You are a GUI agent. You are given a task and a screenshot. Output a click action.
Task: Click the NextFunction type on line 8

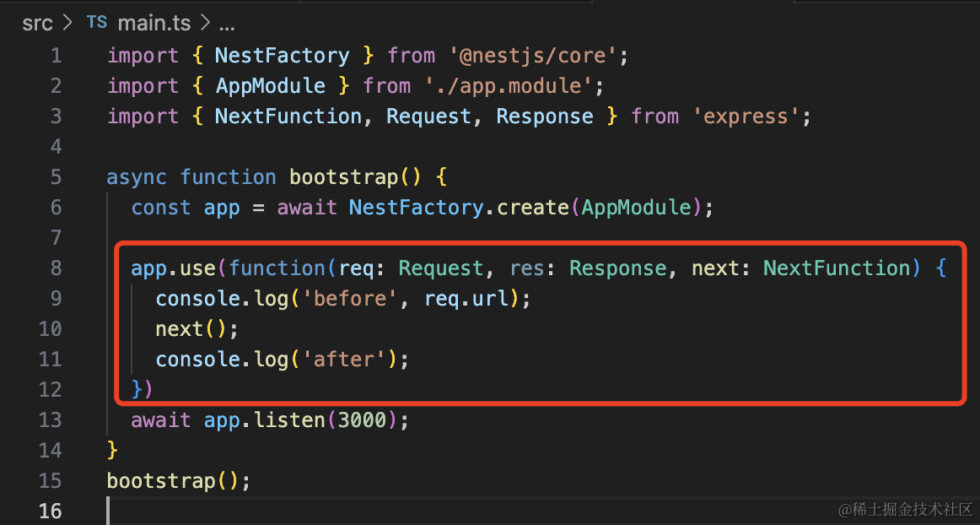(x=837, y=268)
